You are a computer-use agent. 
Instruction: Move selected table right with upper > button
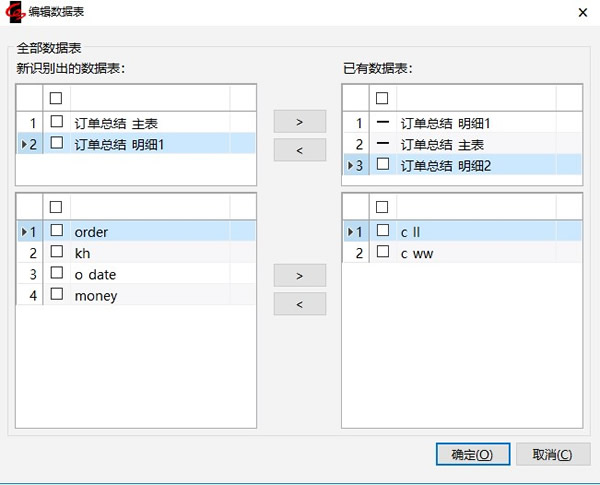pos(299,121)
